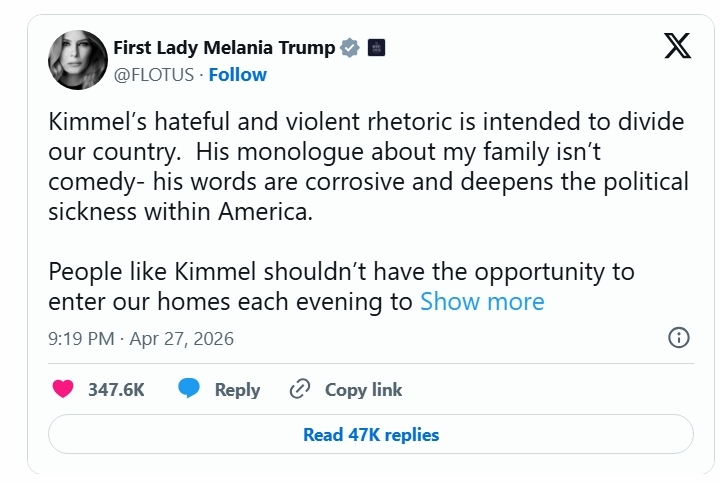721x482 pixels.
Task: Like the post with the heart icon
Action: 63,390
